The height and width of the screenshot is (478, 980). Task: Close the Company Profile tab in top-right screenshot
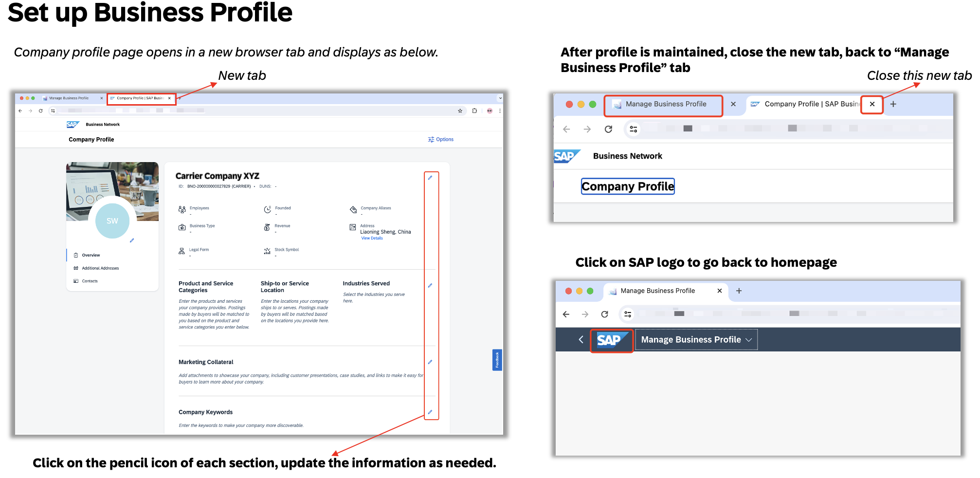coord(872,104)
